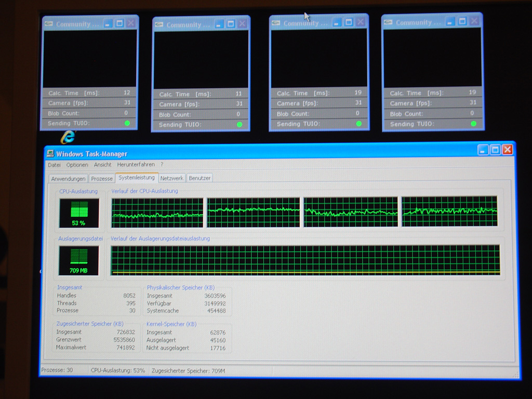Click Camera [fps] row in the Calc. Time 11 window
532x399 pixels.
[x=201, y=104]
